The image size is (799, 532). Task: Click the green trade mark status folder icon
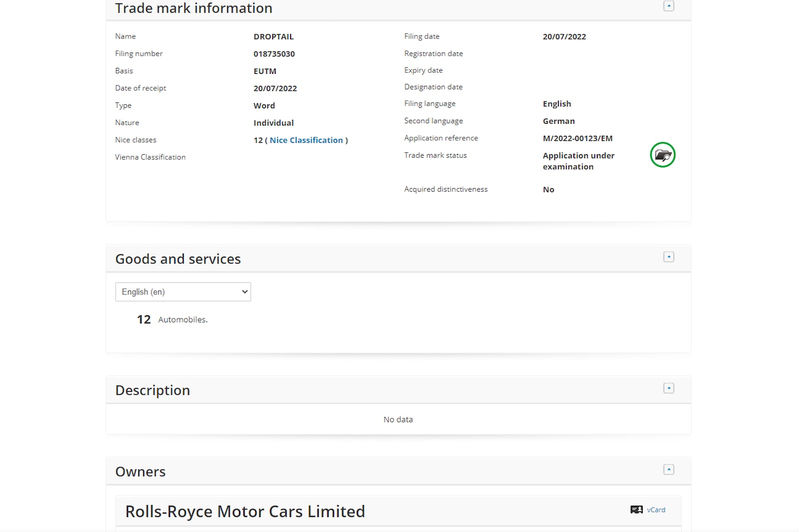point(663,155)
